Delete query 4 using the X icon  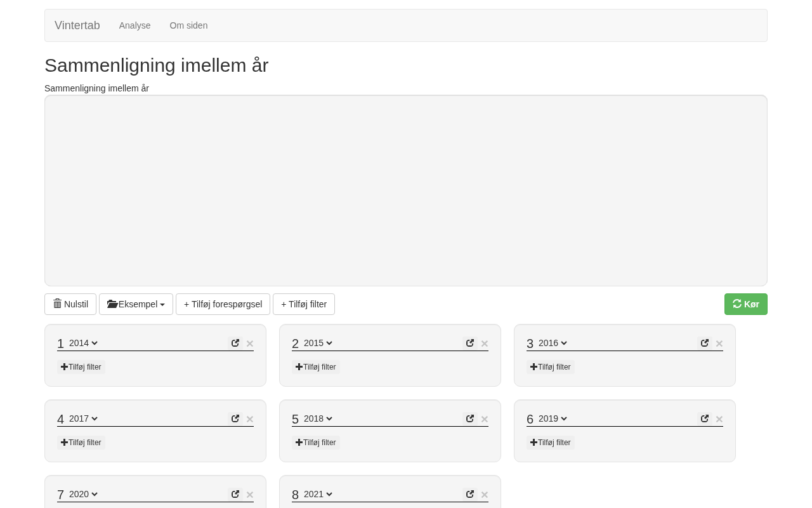(250, 419)
